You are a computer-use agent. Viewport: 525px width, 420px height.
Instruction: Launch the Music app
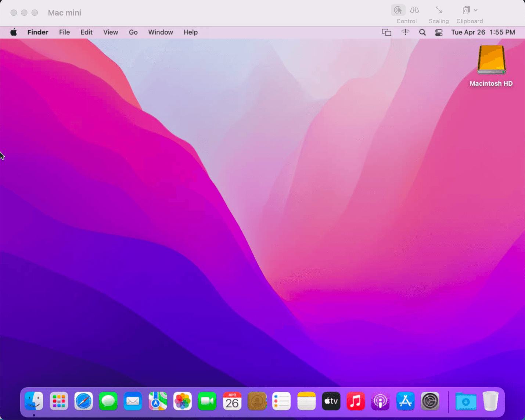[356, 401]
